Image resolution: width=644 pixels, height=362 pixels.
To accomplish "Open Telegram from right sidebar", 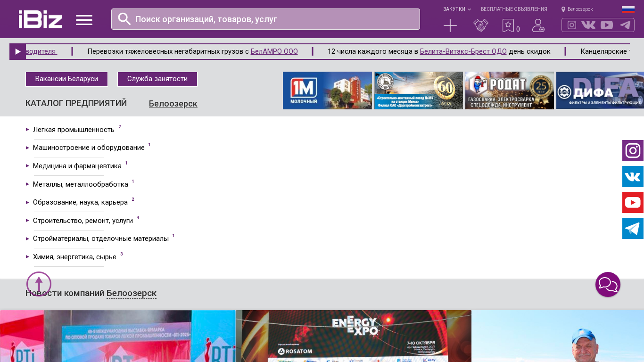I will (633, 229).
